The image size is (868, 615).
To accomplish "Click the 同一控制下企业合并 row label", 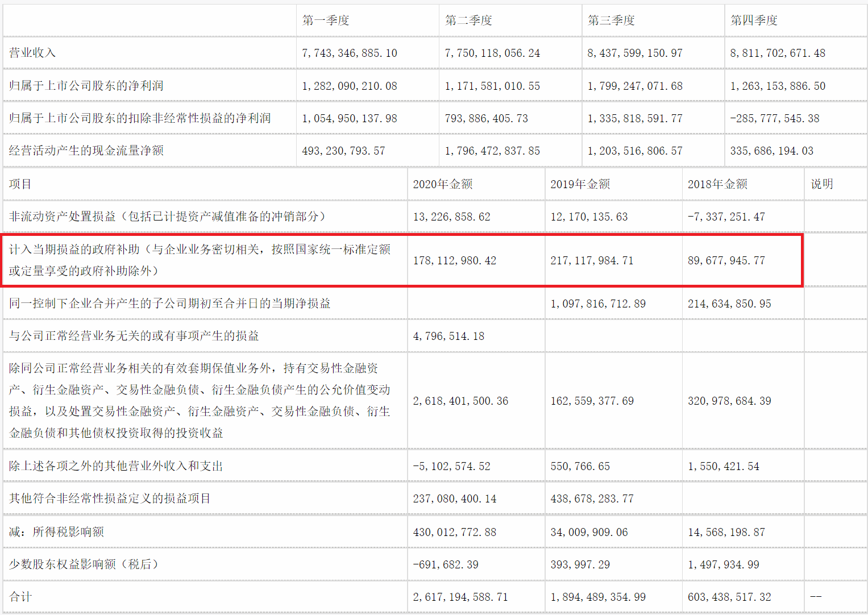I will (x=170, y=304).
